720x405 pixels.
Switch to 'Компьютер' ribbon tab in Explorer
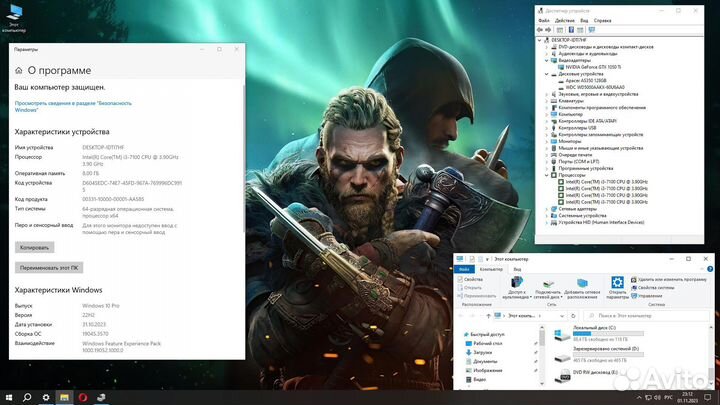coord(491,269)
